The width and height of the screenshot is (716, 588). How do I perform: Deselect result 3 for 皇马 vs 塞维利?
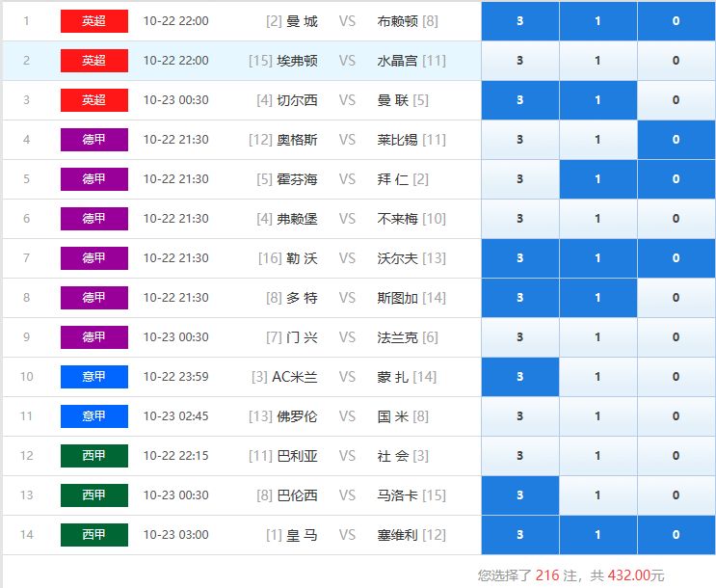[x=520, y=535]
